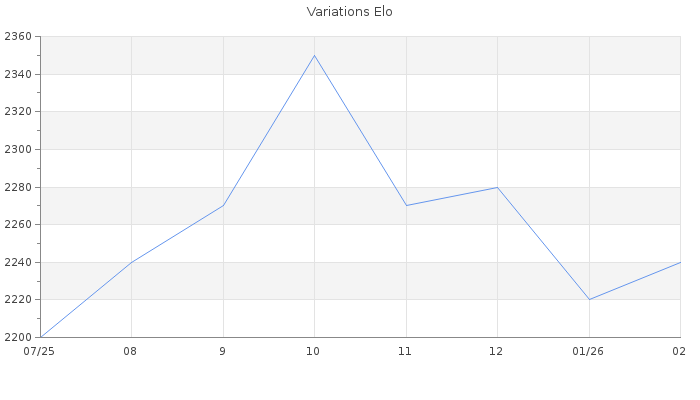700x400 pixels.
Task: Click the "12" label on the x-axis
Action: pyautogui.click(x=497, y=351)
